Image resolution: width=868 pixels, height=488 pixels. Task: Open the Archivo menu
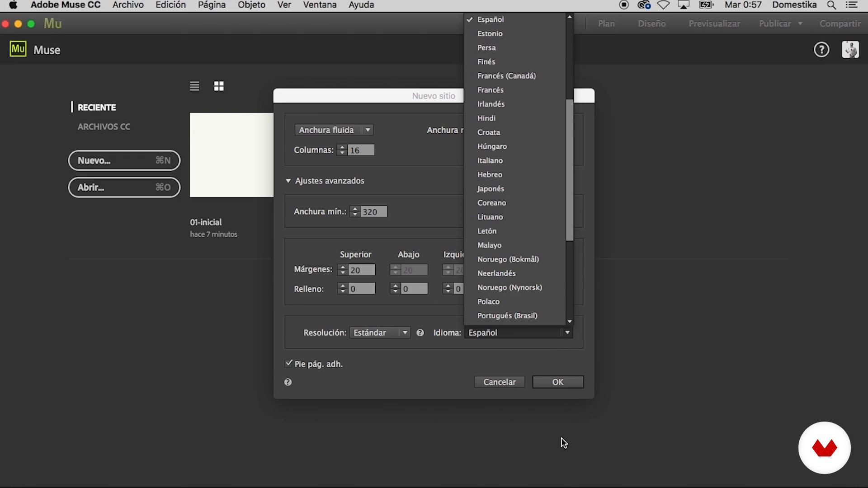click(x=128, y=5)
